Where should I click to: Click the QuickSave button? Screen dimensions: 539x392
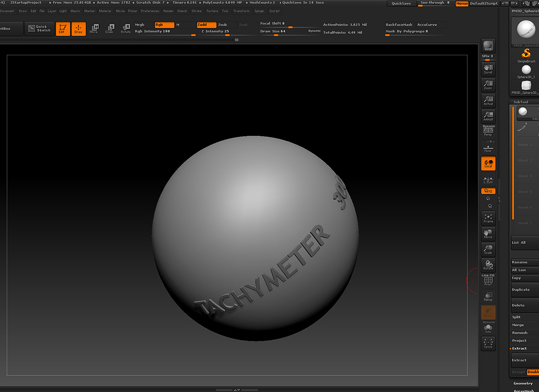click(401, 3)
